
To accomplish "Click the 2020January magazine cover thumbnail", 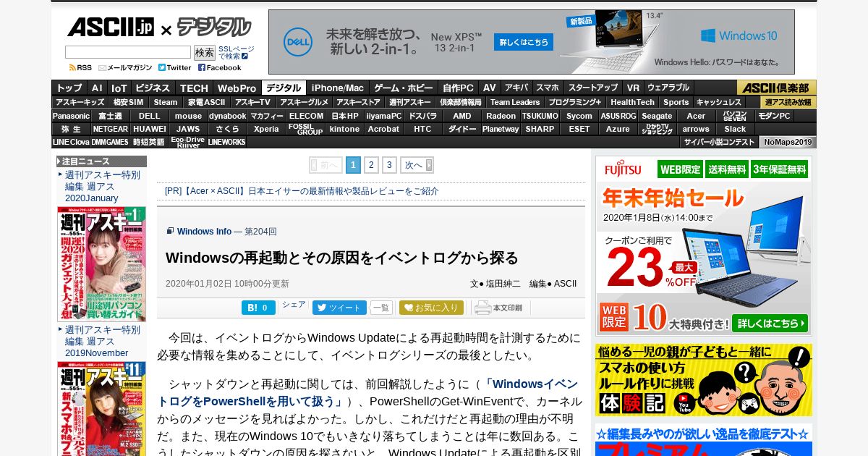I will pyautogui.click(x=101, y=264).
